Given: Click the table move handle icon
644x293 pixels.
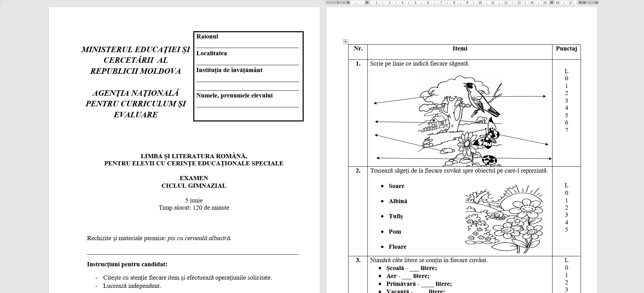Looking at the screenshot, I should (x=345, y=42).
